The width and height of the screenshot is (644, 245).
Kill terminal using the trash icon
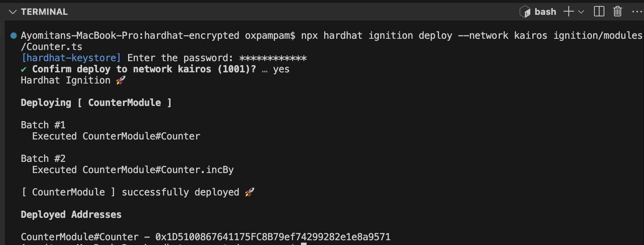coord(618,12)
